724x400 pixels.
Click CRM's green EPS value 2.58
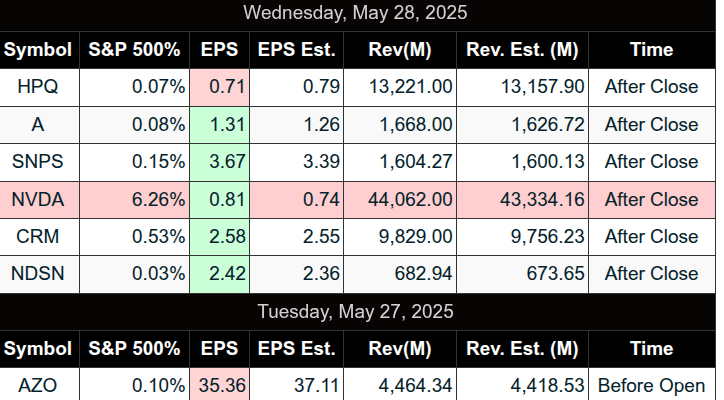(x=219, y=237)
